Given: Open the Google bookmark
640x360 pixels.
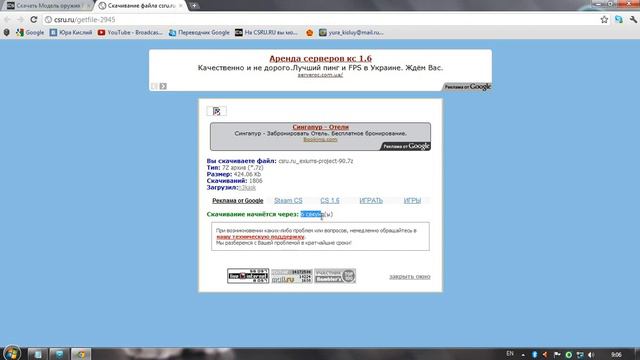Looking at the screenshot, I should pyautogui.click(x=30, y=32).
